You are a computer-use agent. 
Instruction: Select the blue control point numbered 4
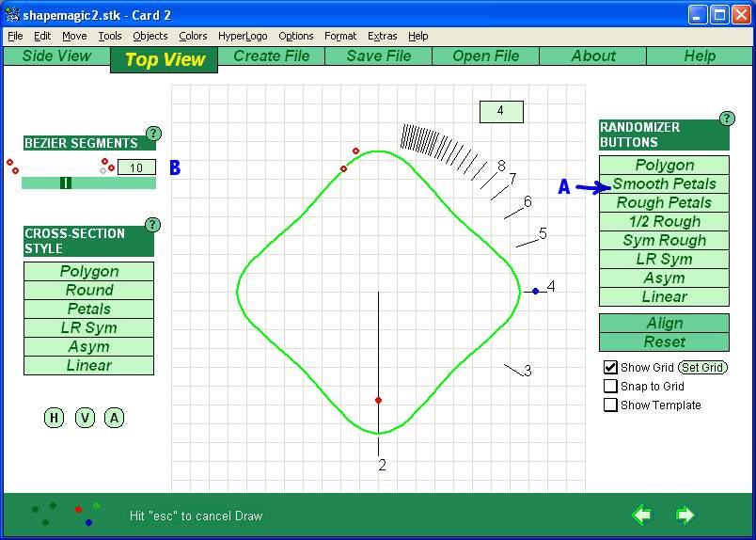coord(535,292)
